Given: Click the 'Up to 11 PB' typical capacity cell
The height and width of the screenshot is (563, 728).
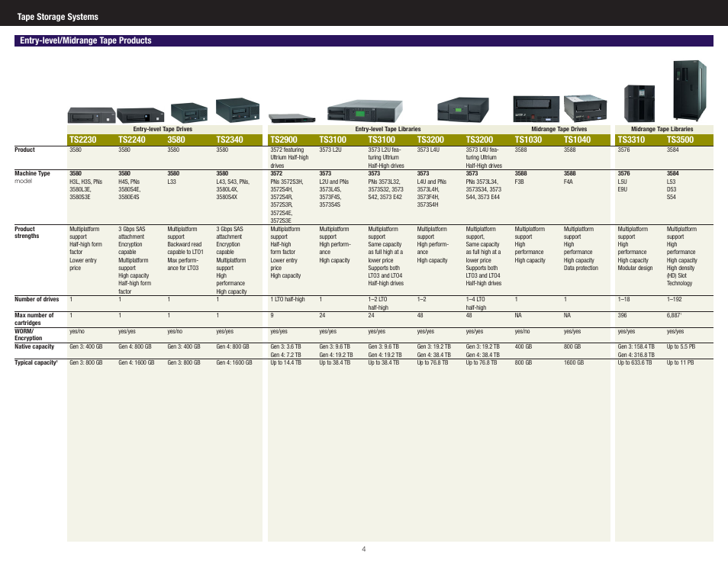Looking at the screenshot, I should point(680,362).
